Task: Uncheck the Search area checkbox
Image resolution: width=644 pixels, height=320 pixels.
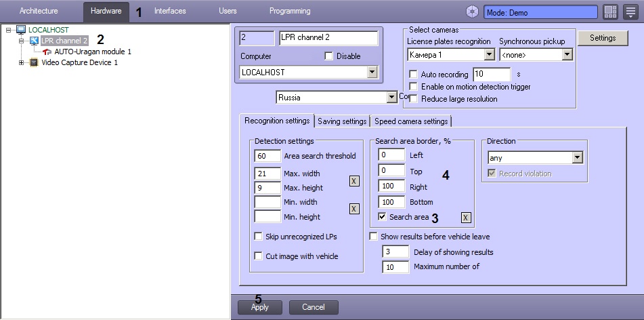Action: coord(382,217)
